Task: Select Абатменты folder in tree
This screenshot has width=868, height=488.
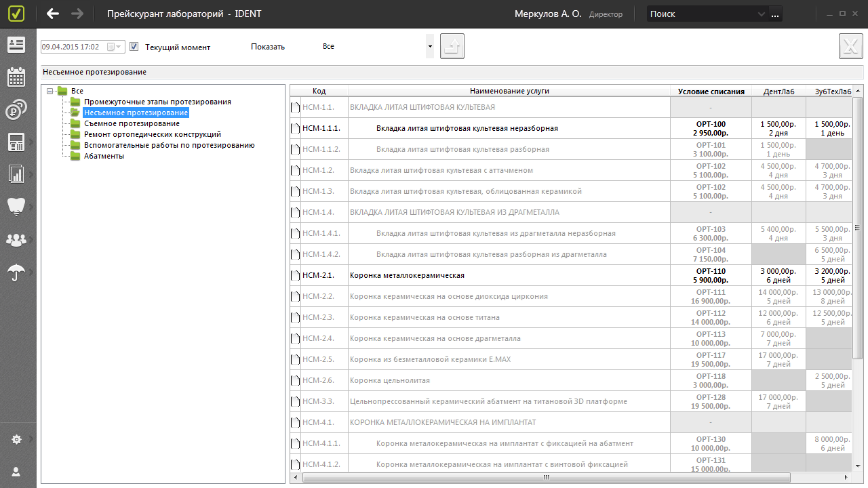Action: (x=104, y=156)
